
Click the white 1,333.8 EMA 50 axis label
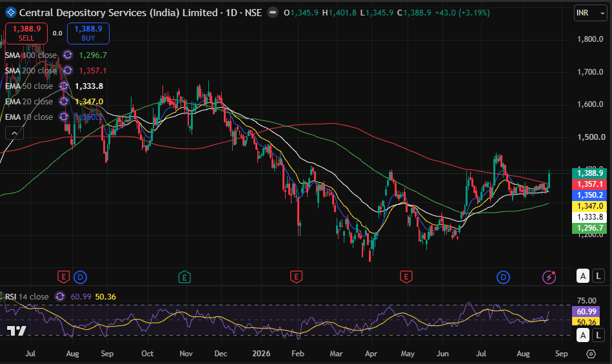pyautogui.click(x=589, y=217)
